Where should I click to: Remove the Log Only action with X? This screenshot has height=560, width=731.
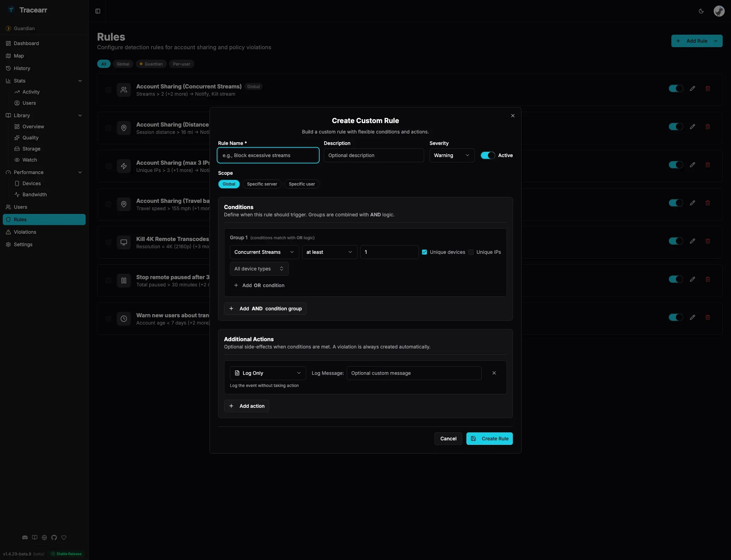(494, 373)
